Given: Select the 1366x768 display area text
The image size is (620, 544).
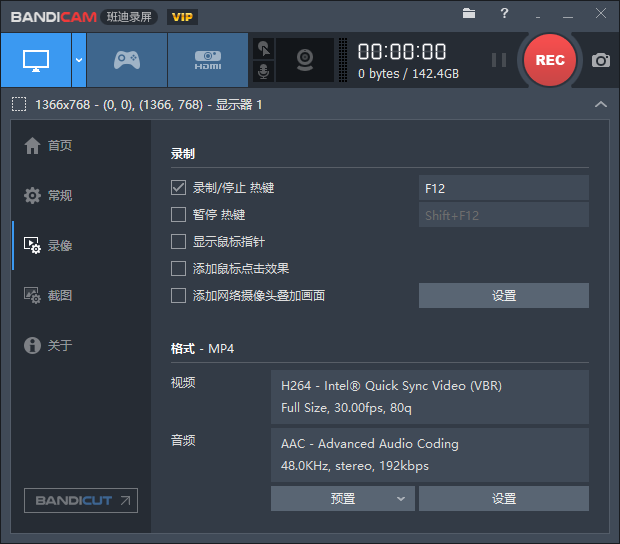Looking at the screenshot, I should click(x=148, y=105).
